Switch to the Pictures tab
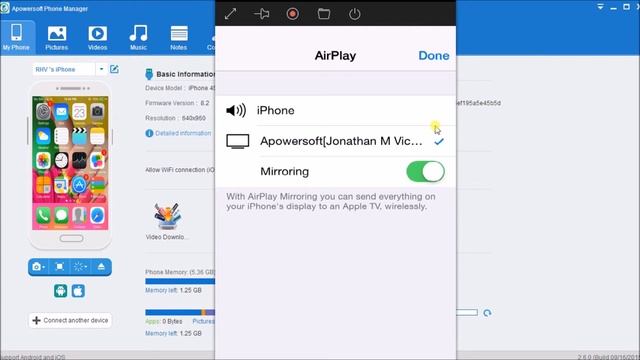 (56, 38)
